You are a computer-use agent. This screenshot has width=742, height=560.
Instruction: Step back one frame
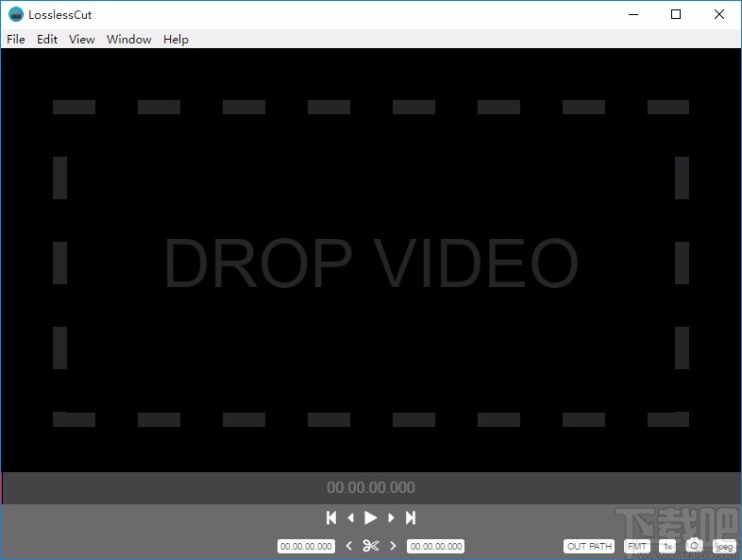coord(350,518)
